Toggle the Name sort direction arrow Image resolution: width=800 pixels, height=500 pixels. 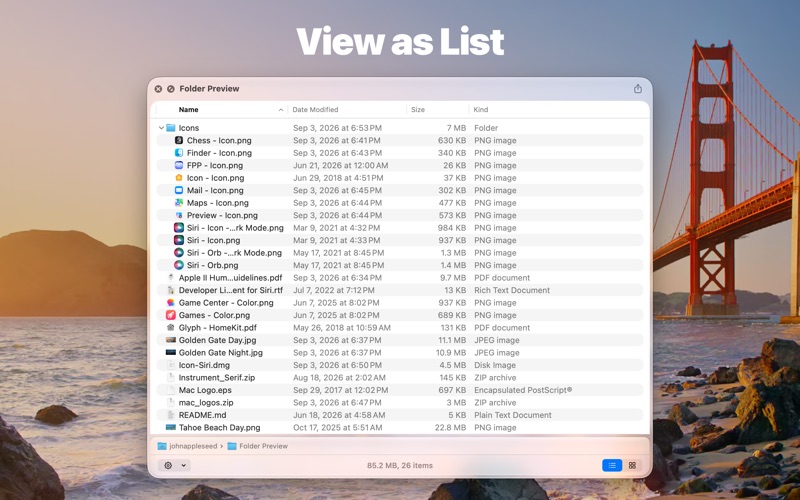point(281,110)
